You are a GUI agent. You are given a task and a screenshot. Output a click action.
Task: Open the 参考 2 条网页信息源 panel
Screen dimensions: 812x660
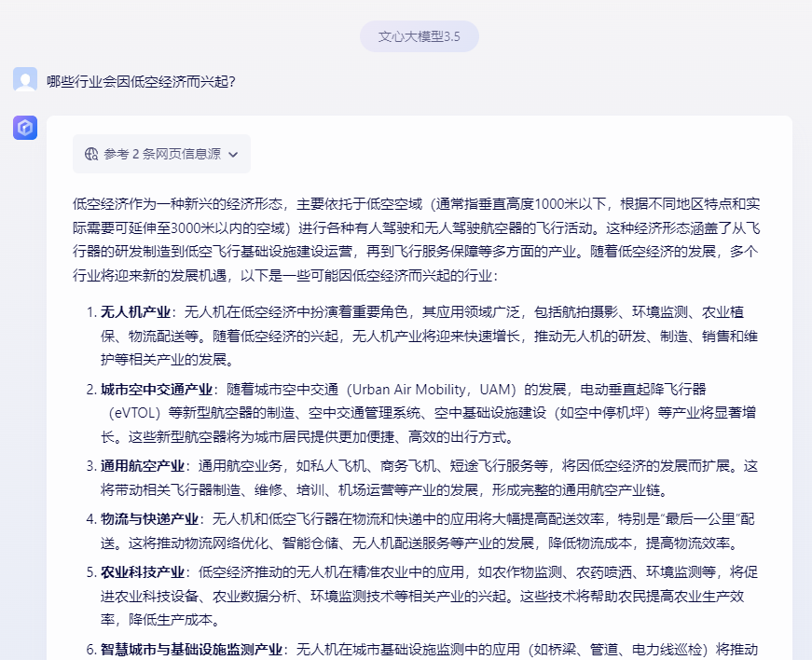point(161,154)
